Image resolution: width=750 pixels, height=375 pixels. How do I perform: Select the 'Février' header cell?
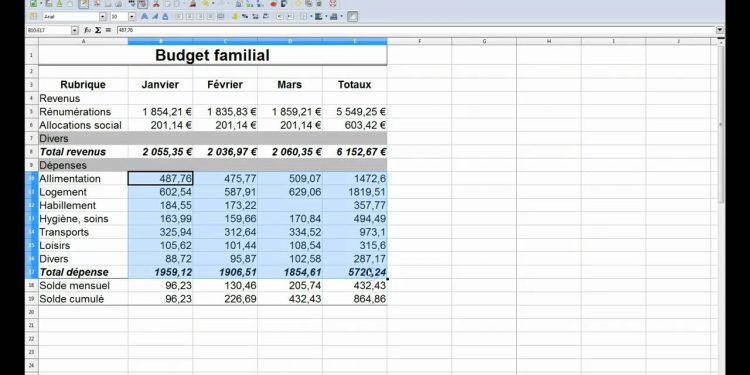point(225,85)
